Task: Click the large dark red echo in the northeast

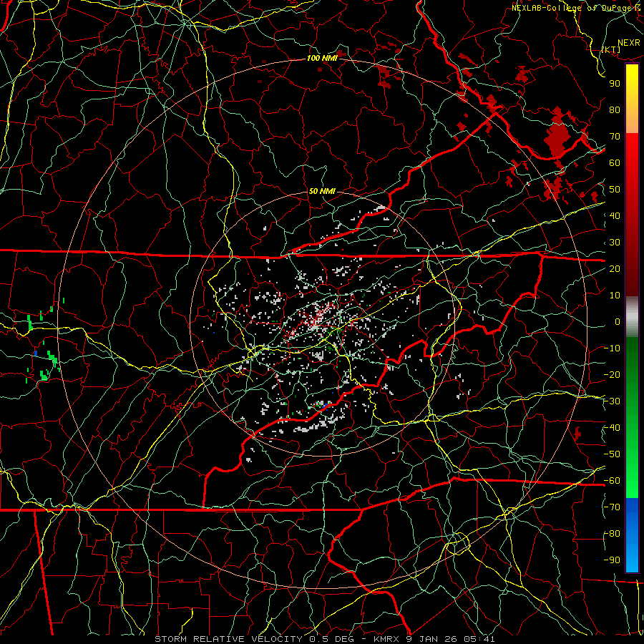Action: pyautogui.click(x=557, y=137)
